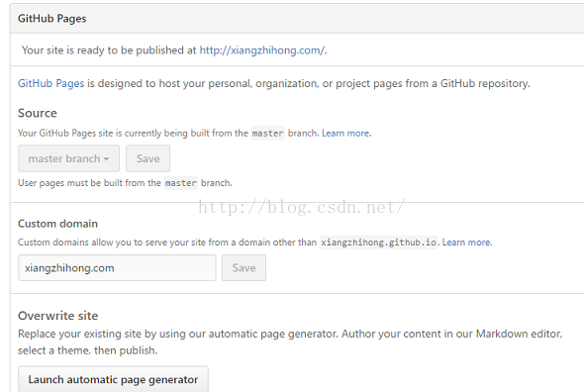Select xiangzhihong.github.io code text
Image resolution: width=584 pixels, height=392 pixels.
[378, 243]
